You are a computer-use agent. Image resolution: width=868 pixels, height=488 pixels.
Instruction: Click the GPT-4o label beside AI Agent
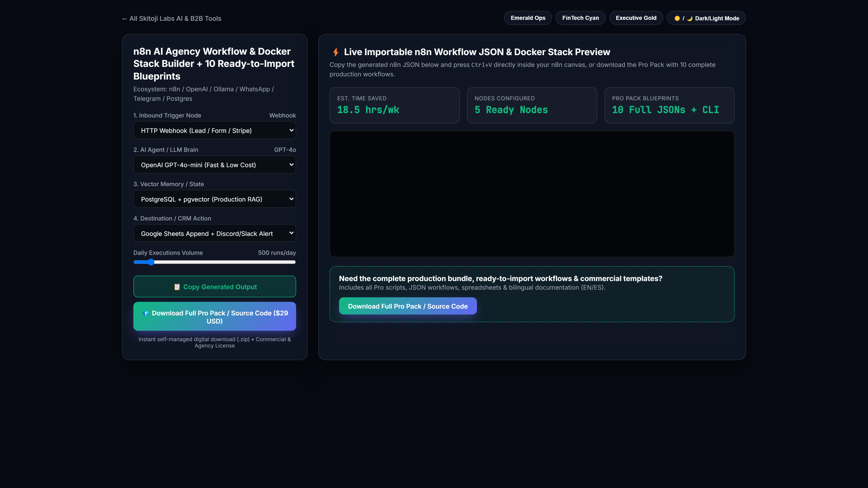(x=285, y=150)
